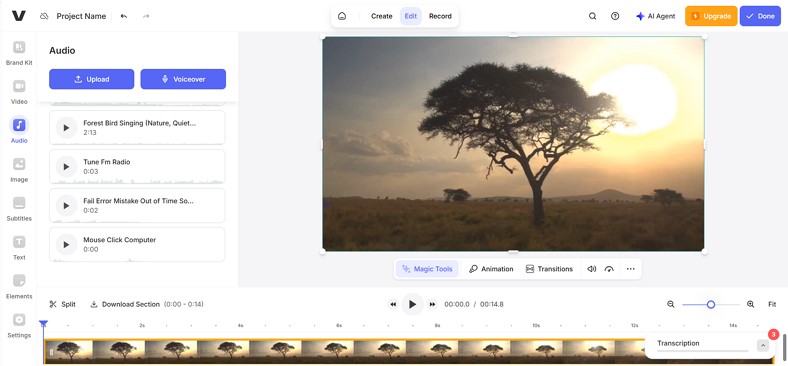Switch to the Record tab

coord(440,16)
